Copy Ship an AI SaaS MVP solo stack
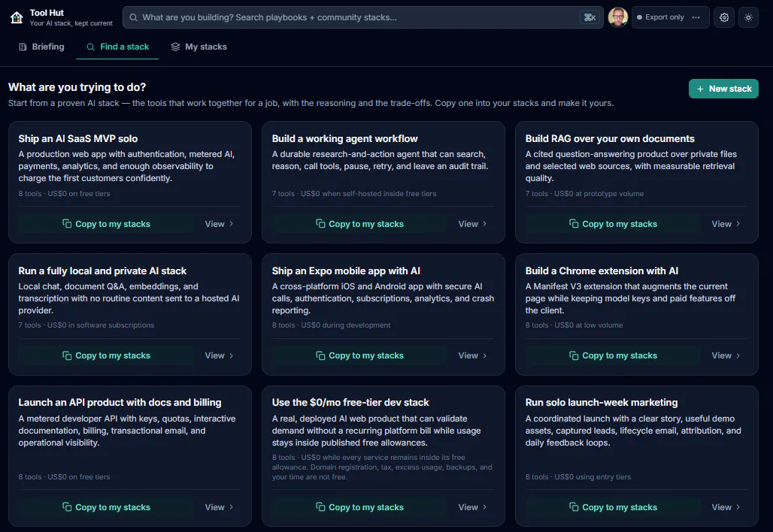Viewport: 773px width, 532px height. point(106,224)
